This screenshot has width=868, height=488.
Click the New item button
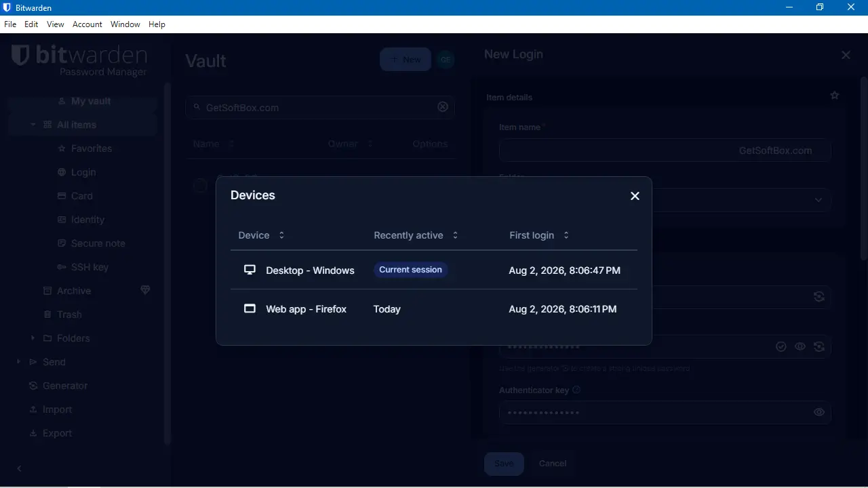[406, 60]
